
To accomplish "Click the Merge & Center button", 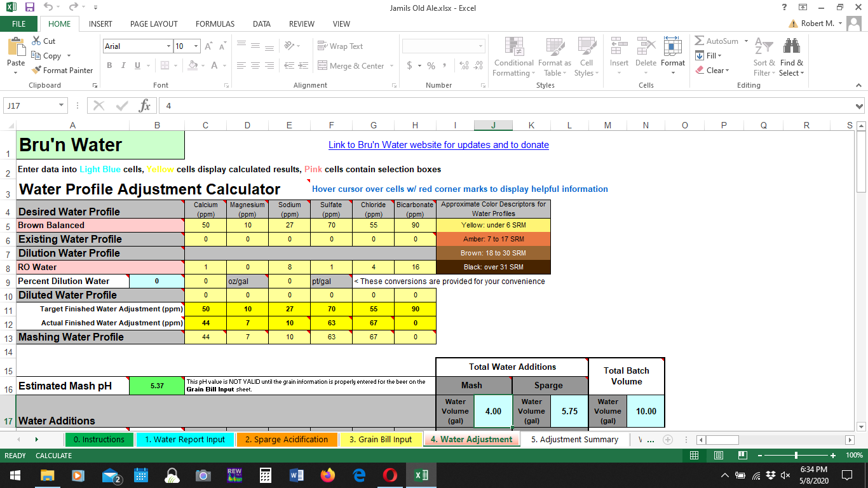I will (351, 66).
